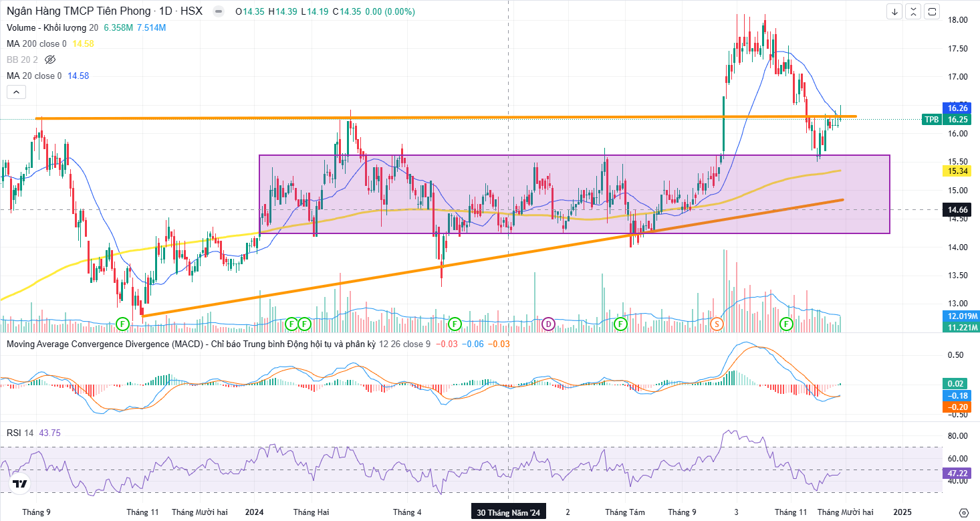Viewport: 980px width, 521px height.
Task: Select the RSI 14 legend title
Action: [x=20, y=433]
